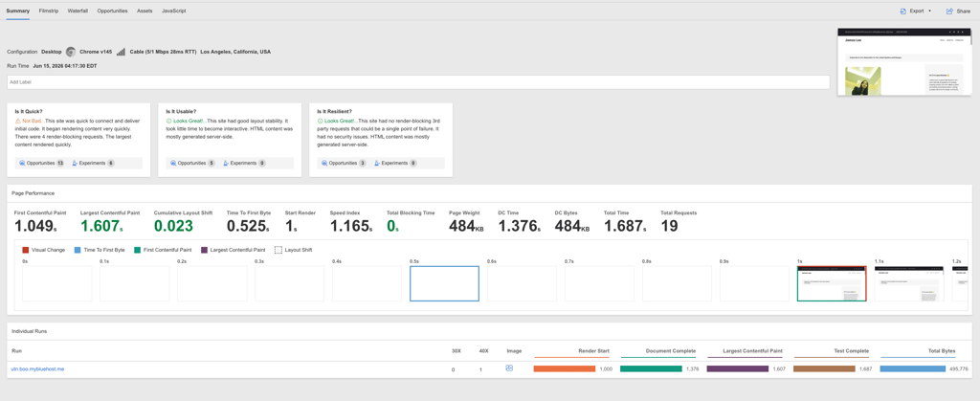Select the 1s filmstrip frame
Screen dimensions: 980x401
point(832,283)
